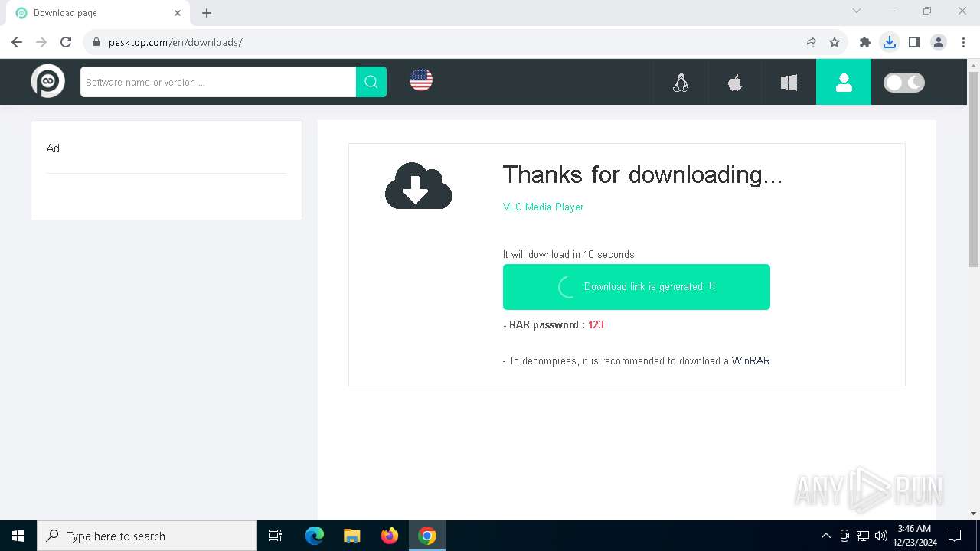
Task: Click the taskbar search box
Action: [147, 536]
